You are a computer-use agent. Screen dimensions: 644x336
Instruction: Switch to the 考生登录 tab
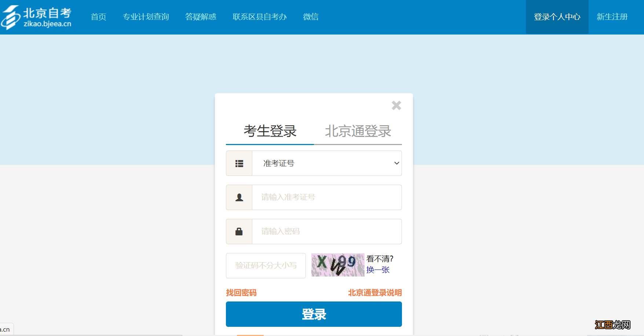click(270, 131)
